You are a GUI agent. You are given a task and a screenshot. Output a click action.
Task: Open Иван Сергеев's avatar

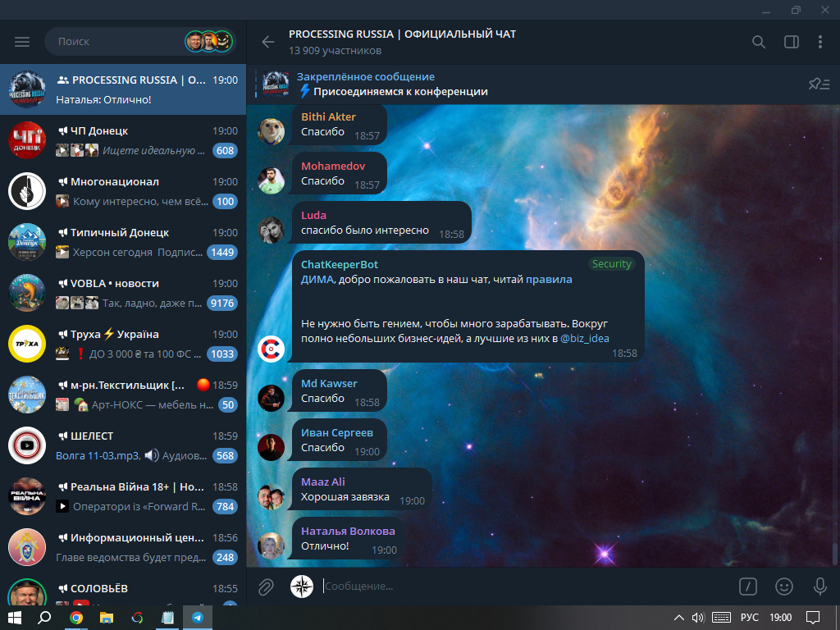tap(271, 447)
